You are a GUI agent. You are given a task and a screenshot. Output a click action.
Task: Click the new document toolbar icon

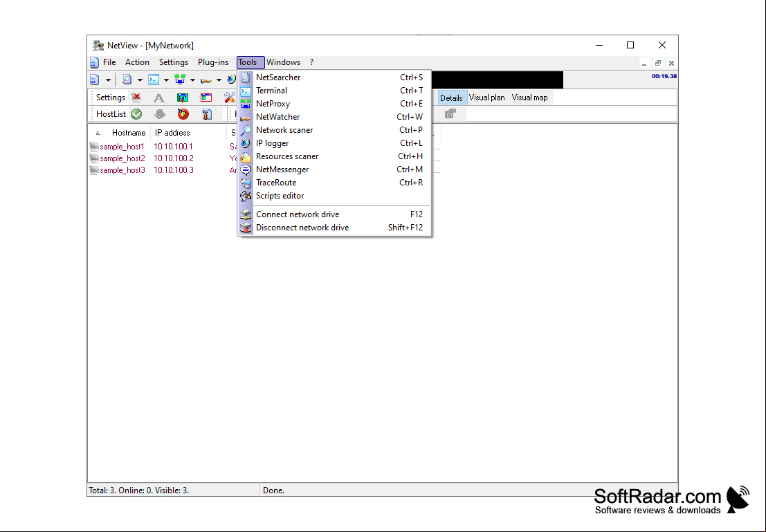click(x=95, y=80)
